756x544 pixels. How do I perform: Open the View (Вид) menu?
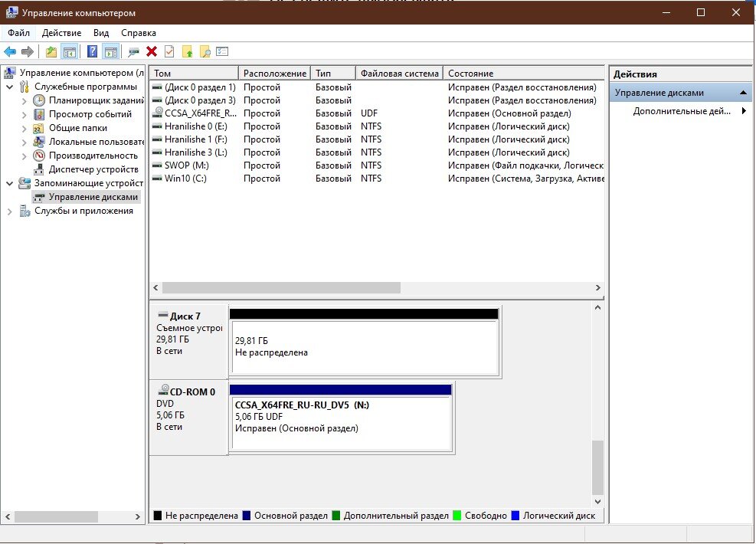pos(101,33)
